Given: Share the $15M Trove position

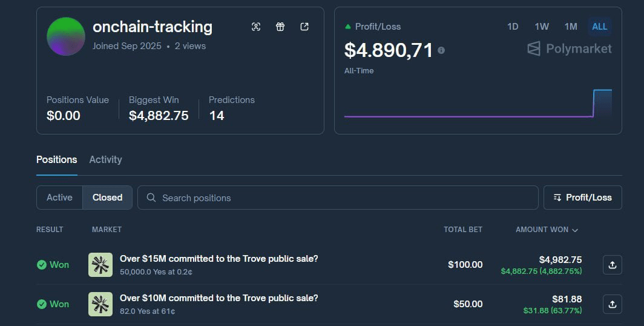Looking at the screenshot, I should point(612,265).
